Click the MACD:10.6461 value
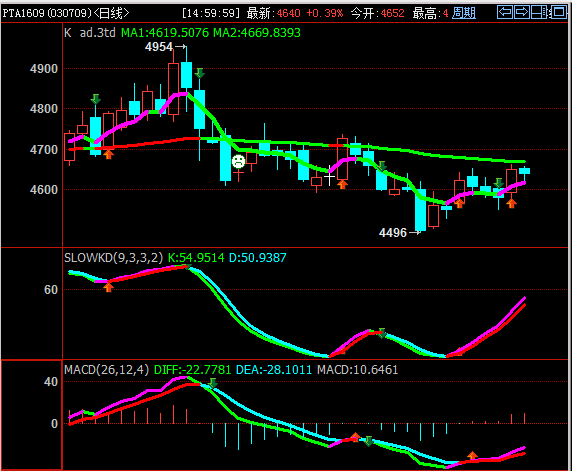The width and height of the screenshot is (572, 471). pyautogui.click(x=358, y=370)
